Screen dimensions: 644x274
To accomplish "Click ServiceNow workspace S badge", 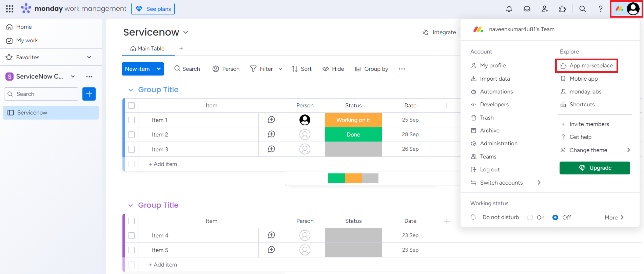I will point(9,77).
